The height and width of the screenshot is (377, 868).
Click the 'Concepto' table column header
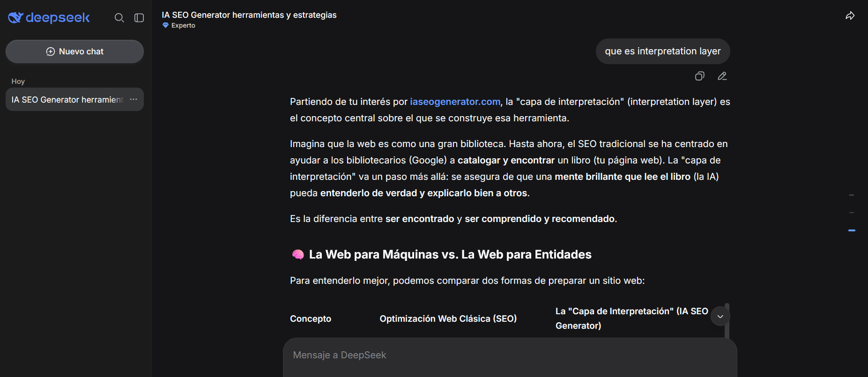click(x=311, y=318)
